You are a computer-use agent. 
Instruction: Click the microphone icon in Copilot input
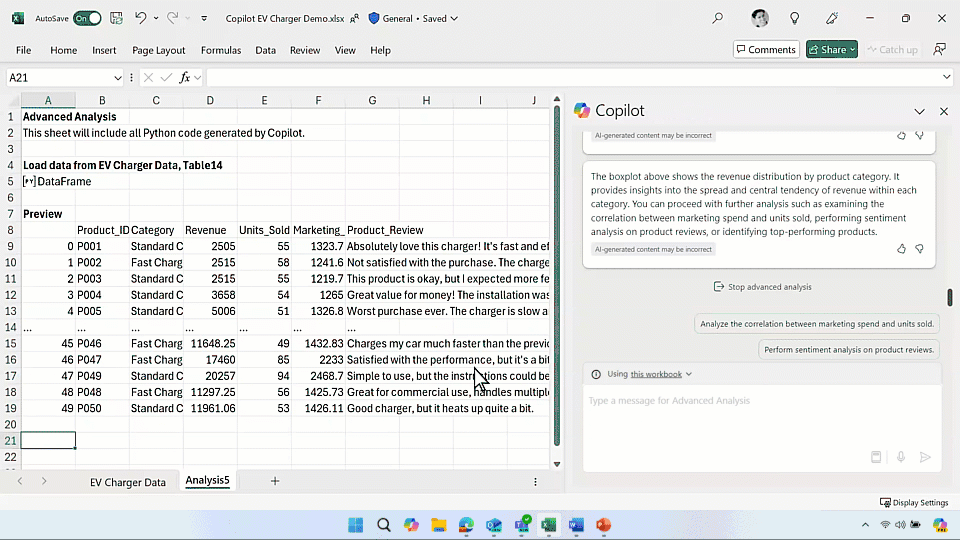point(901,457)
